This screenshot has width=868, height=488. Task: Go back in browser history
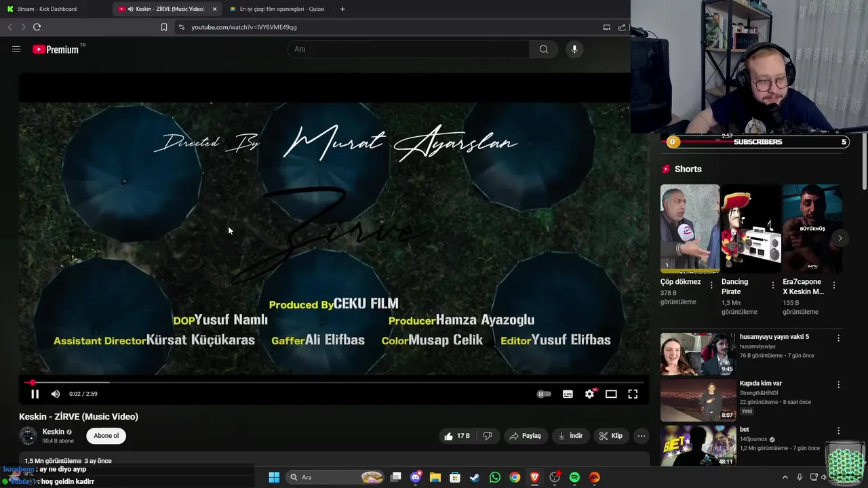pyautogui.click(x=9, y=27)
